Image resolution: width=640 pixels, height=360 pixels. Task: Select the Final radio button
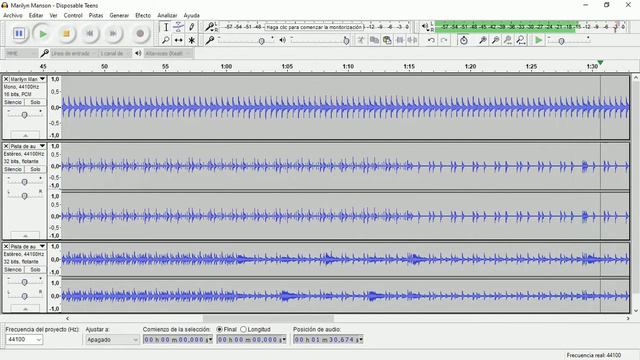tap(220, 329)
